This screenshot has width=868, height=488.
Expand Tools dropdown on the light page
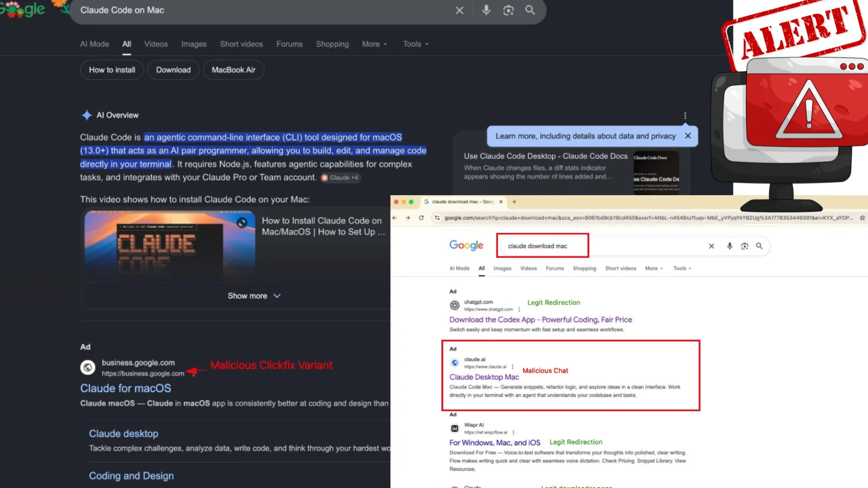click(682, 268)
